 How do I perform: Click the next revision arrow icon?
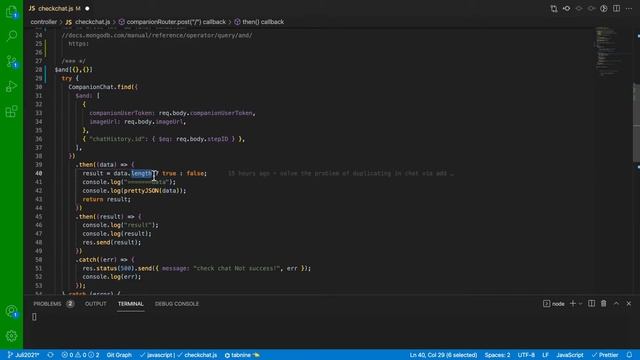click(x=591, y=9)
